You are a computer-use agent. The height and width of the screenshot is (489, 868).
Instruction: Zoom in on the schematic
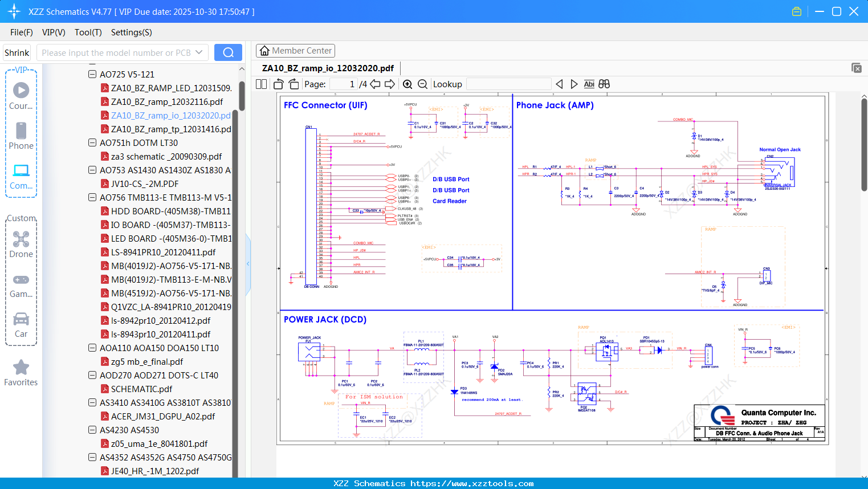(x=407, y=84)
